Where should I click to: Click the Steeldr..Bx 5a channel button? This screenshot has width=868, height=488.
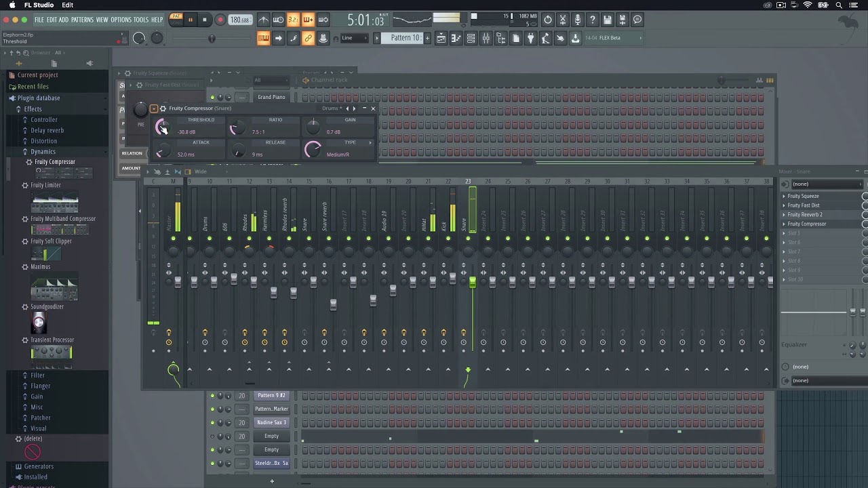[x=271, y=463]
